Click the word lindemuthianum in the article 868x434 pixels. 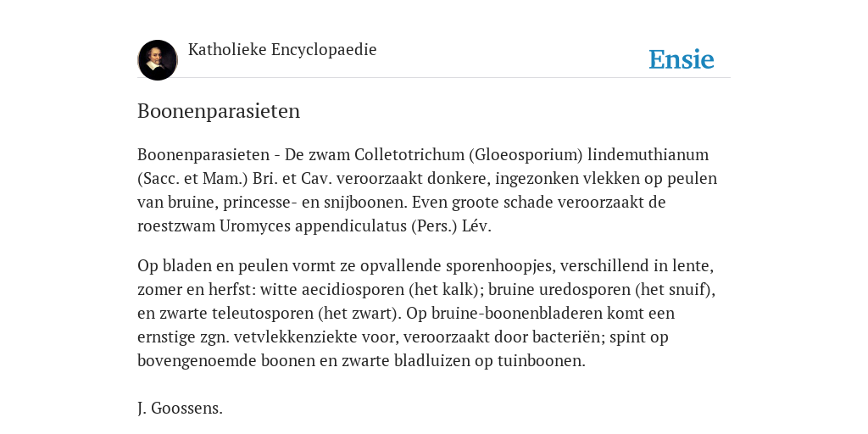(648, 154)
